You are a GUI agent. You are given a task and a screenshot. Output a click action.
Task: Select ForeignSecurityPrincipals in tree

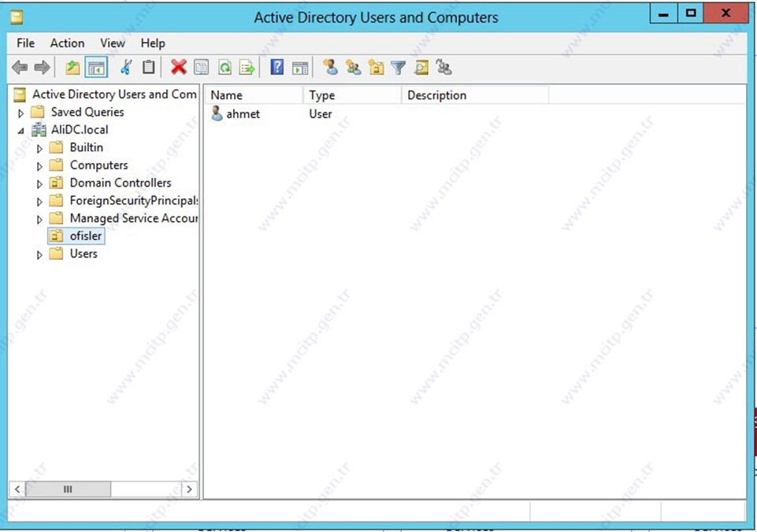click(134, 200)
